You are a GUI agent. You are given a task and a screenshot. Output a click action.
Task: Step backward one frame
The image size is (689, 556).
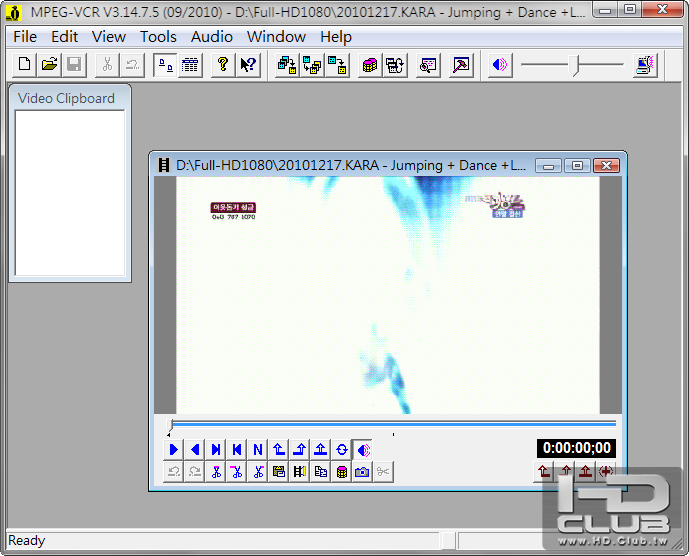237,450
